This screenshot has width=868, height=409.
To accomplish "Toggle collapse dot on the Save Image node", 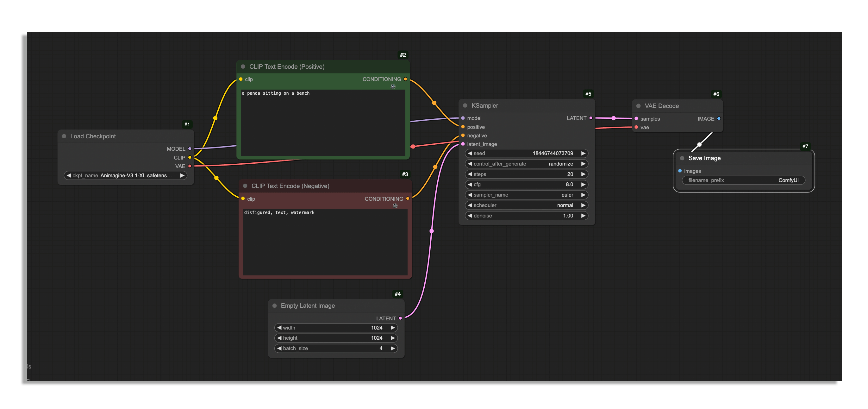I will pyautogui.click(x=682, y=158).
